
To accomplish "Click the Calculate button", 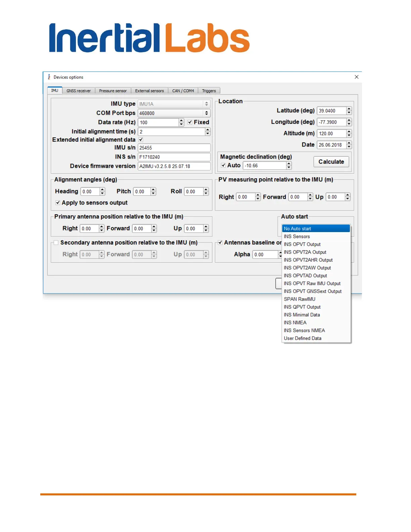I will (331, 162).
